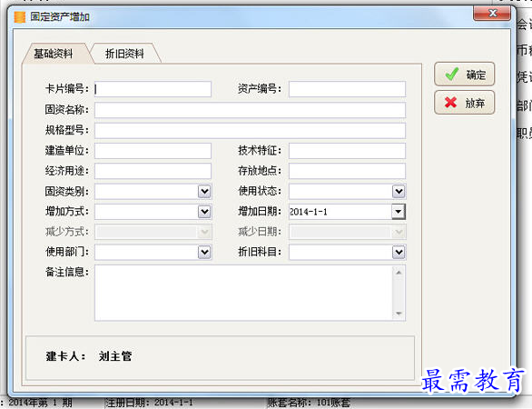The height and width of the screenshot is (409, 532).
Task: Click the red cross icon on 放弃
Action: tap(450, 102)
